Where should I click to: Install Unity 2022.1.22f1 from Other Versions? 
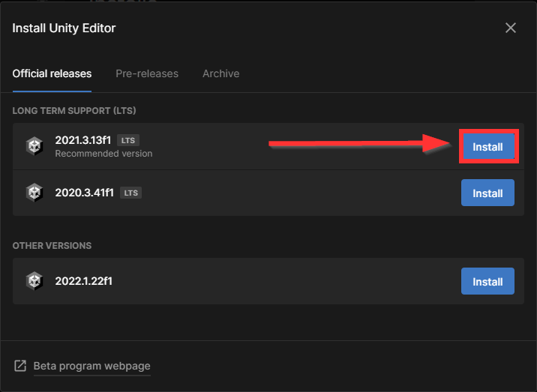(487, 281)
